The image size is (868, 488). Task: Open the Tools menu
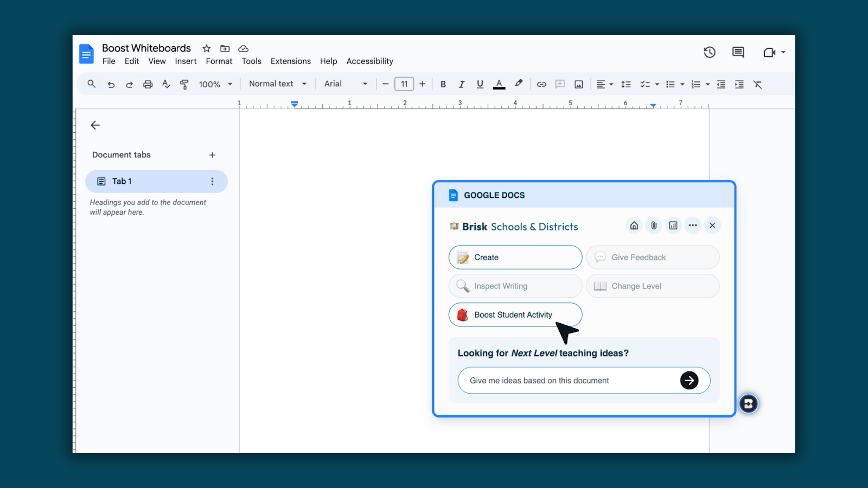[251, 61]
